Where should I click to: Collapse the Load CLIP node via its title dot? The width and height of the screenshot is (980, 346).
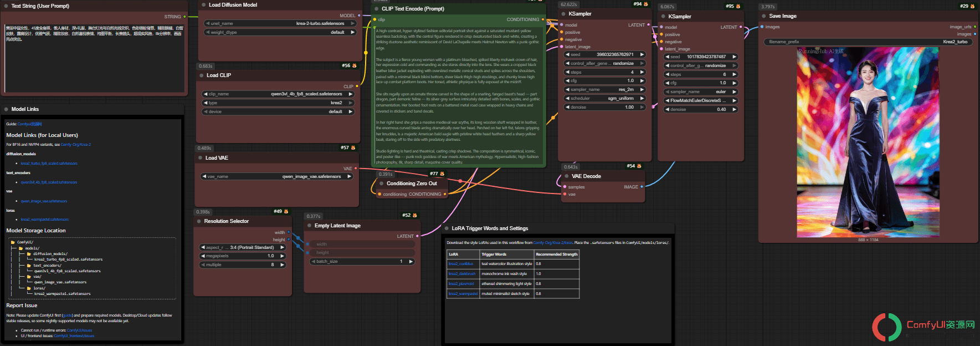[202, 75]
